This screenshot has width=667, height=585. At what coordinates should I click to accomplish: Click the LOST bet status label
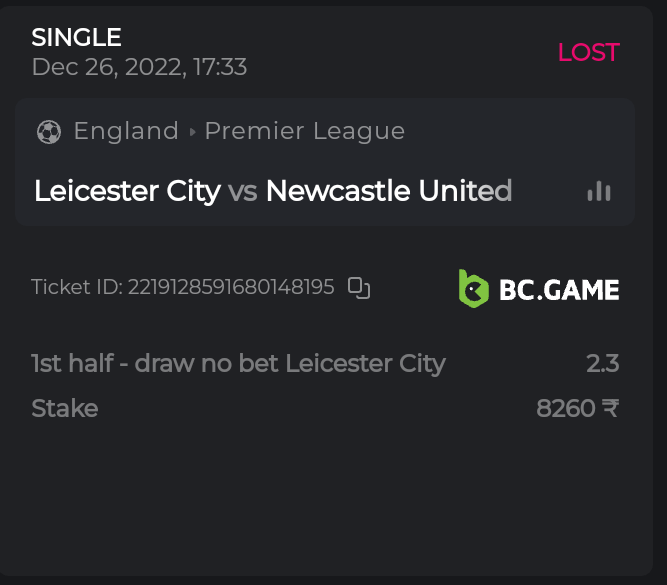tap(588, 53)
